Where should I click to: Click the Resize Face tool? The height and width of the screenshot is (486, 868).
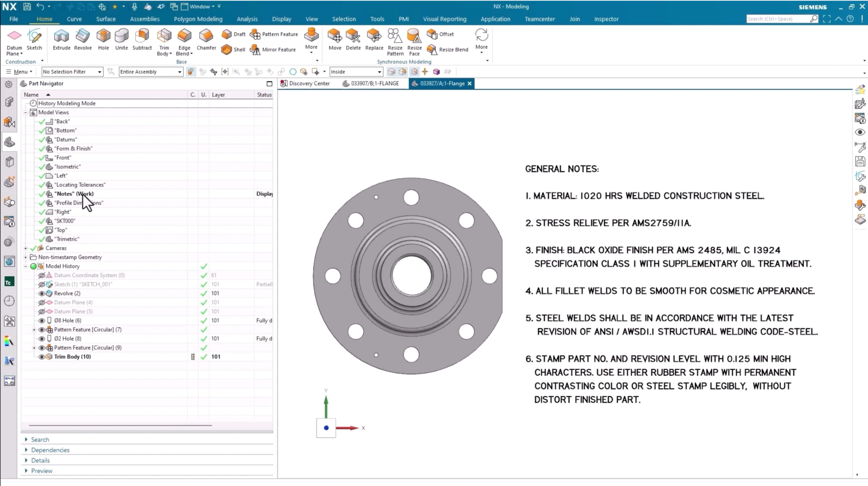pos(414,40)
